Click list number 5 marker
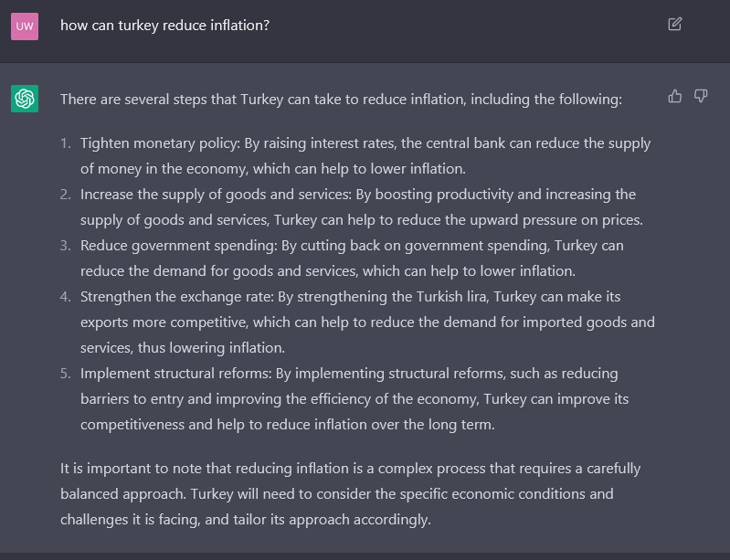The height and width of the screenshot is (560, 730). [x=66, y=374]
